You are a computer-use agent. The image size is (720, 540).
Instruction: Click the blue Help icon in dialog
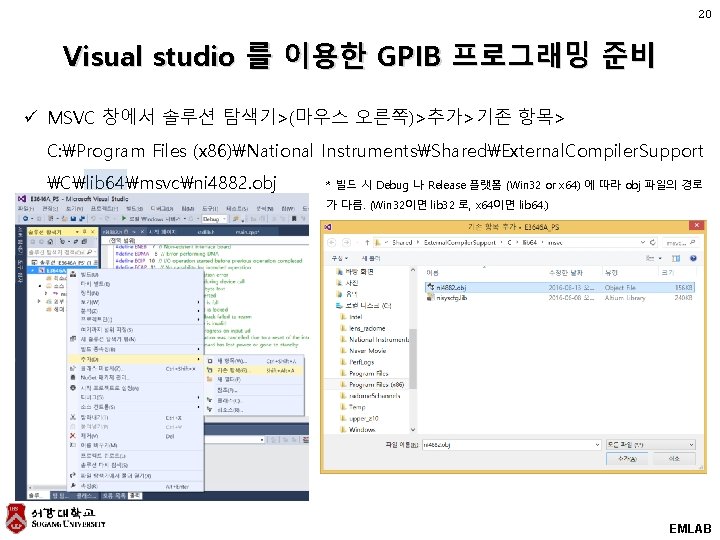[693, 259]
